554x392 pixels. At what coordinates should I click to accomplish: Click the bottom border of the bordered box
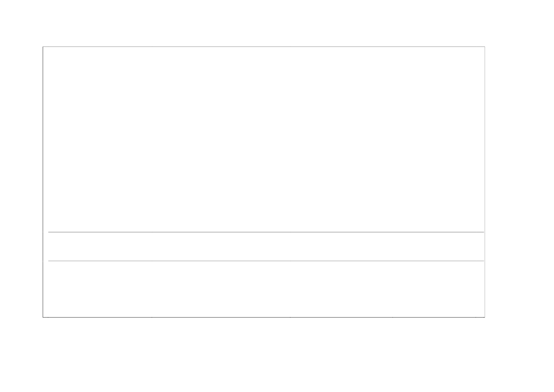coord(263,317)
